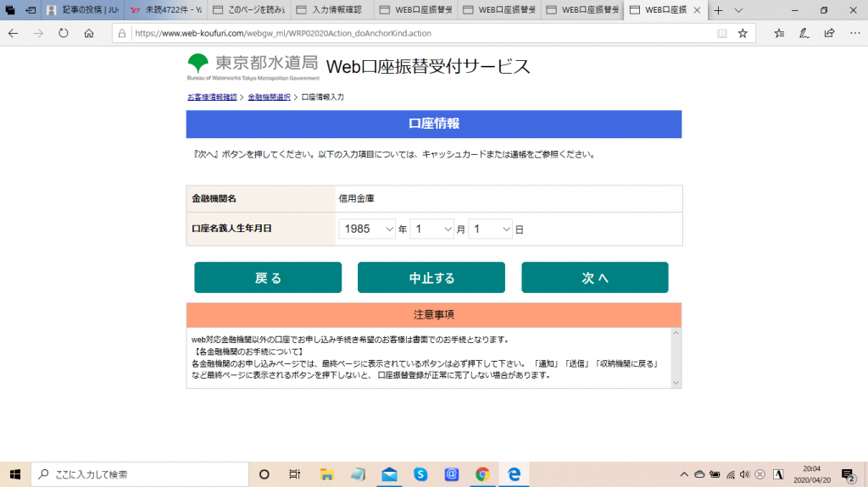Open Windows notification center icon
This screenshot has width=868, height=487.
tap(847, 474)
